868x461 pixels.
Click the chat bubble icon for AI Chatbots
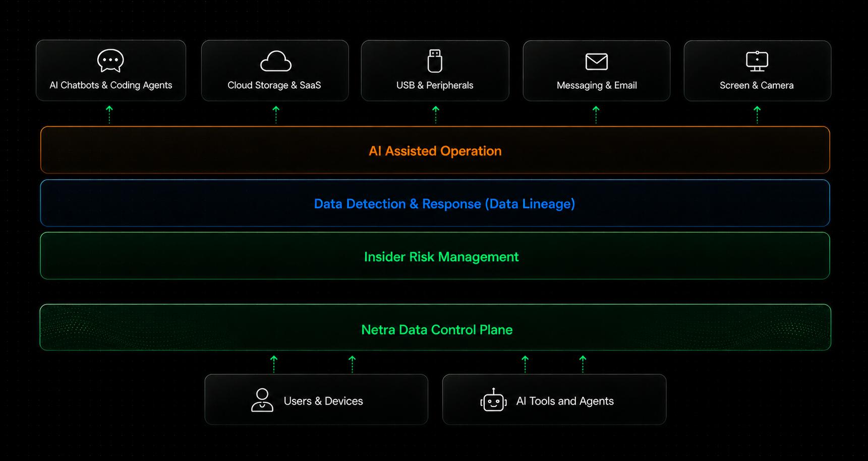(x=110, y=61)
